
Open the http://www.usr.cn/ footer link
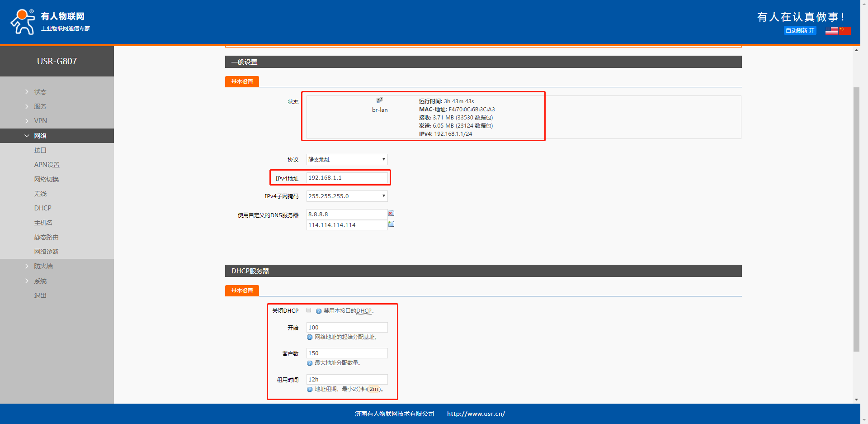[x=476, y=414]
